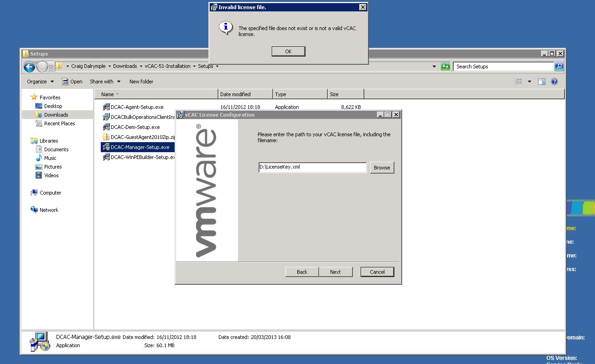
Task: Click the license file path field
Action: click(x=312, y=167)
